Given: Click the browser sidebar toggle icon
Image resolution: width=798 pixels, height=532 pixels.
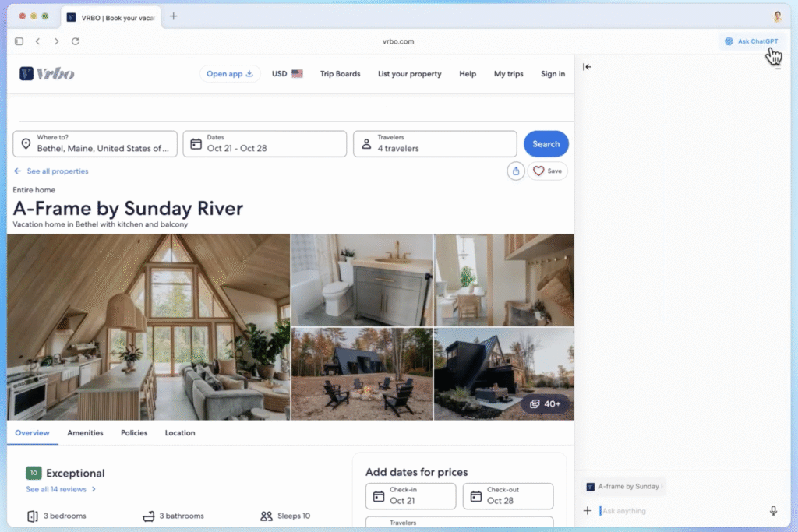Looking at the screenshot, I should click(19, 41).
